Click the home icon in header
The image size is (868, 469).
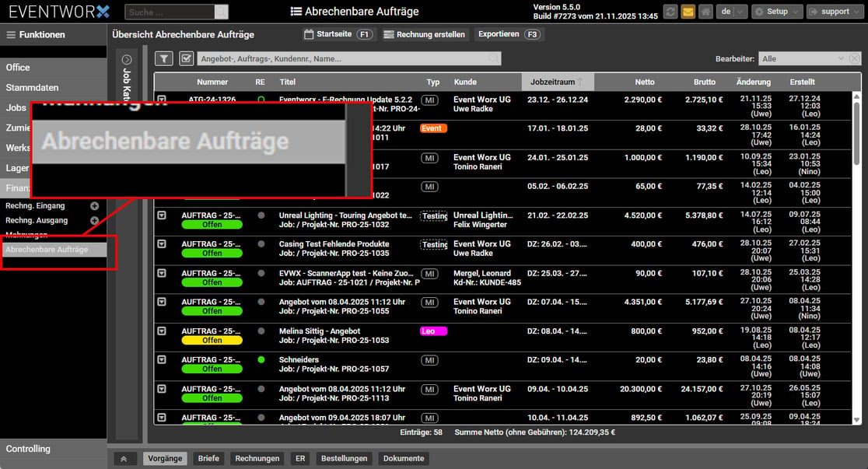point(705,12)
